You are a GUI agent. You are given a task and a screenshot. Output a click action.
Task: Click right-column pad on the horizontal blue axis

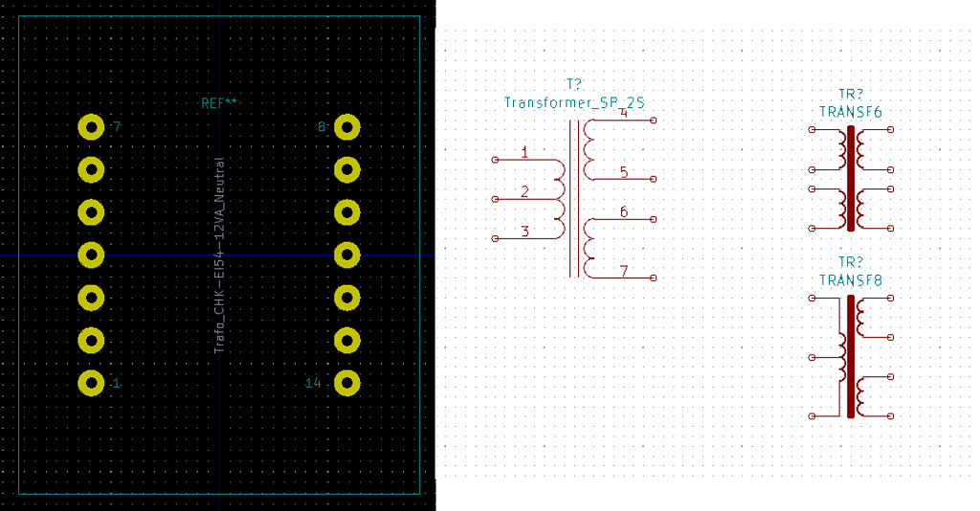[x=347, y=255]
